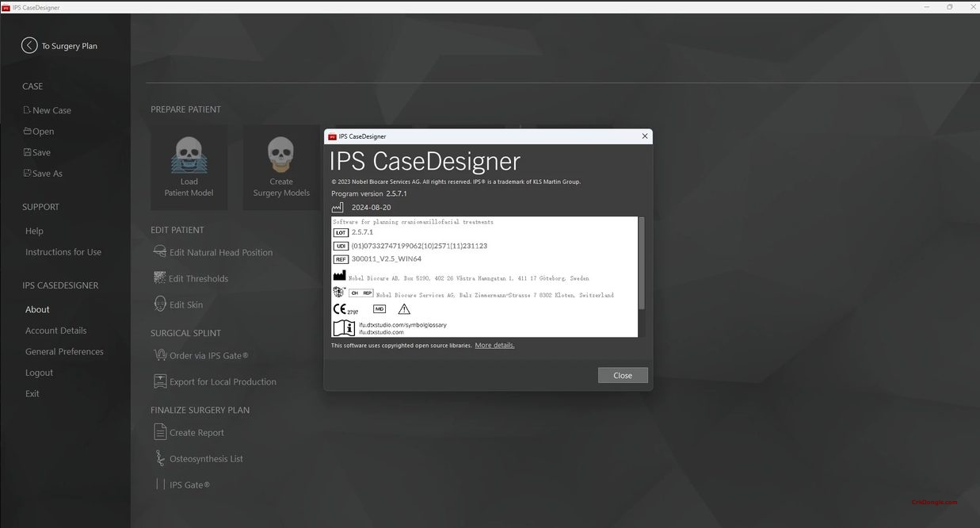Follow the More details link
This screenshot has width=980, height=528.
click(x=494, y=346)
